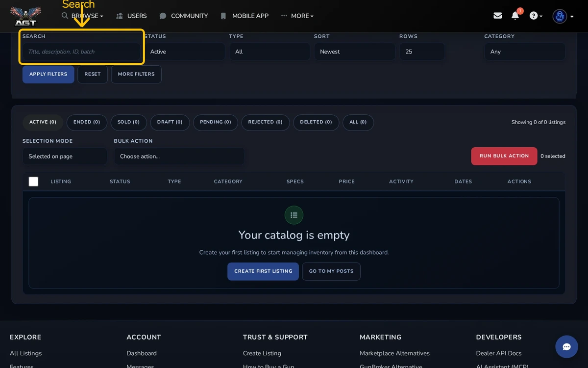Open the help question mark menu
The image size is (588, 368).
pyautogui.click(x=536, y=16)
